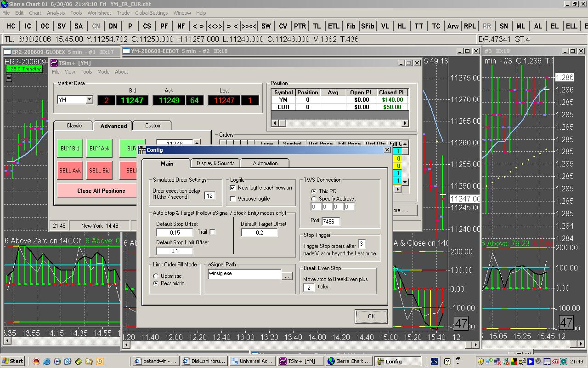Image resolution: width=588 pixels, height=368 pixels.
Task: Activate the PTR pointer tool
Action: [300, 26]
